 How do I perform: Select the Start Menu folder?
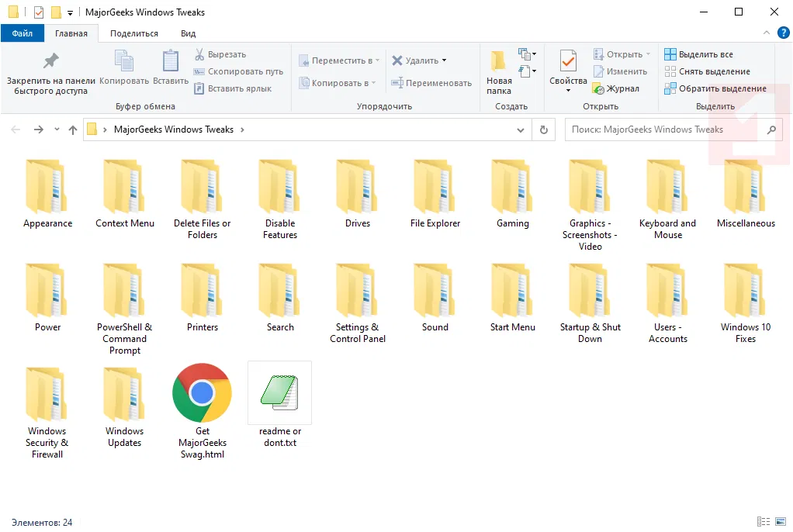[x=512, y=299]
